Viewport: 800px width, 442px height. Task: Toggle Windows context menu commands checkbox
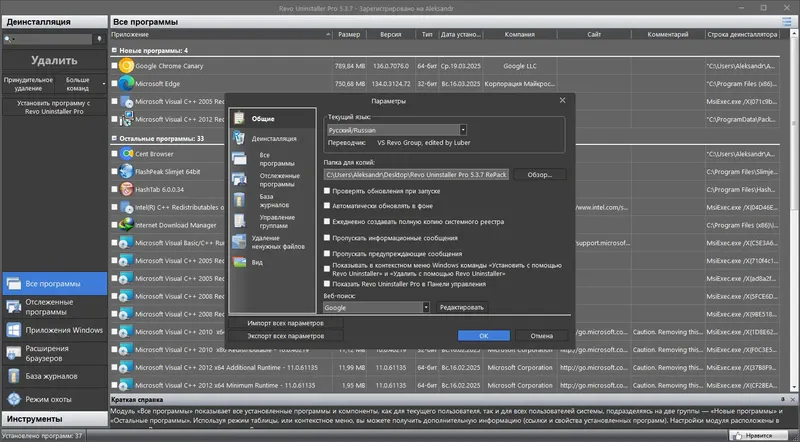click(x=327, y=269)
